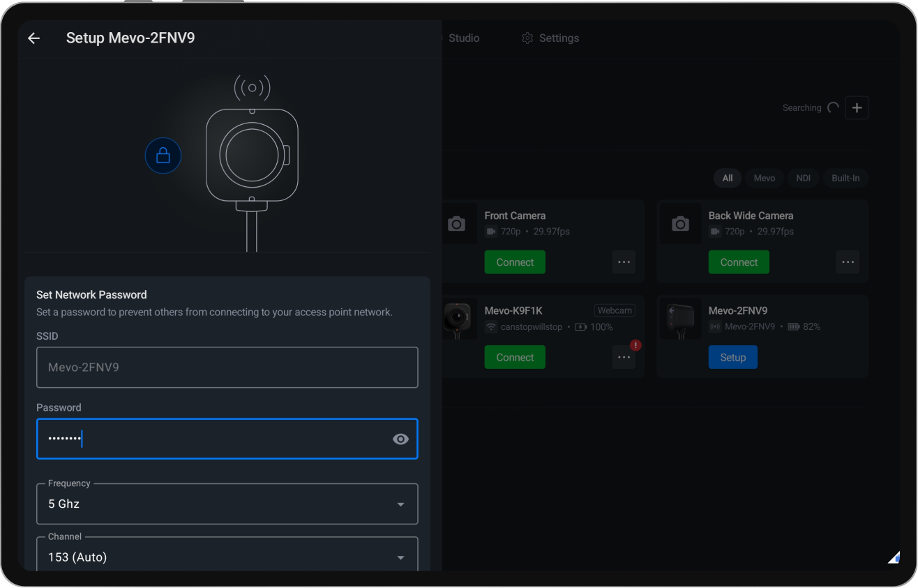918x588 pixels.
Task: Click the battery icon showing 100%
Action: (580, 326)
